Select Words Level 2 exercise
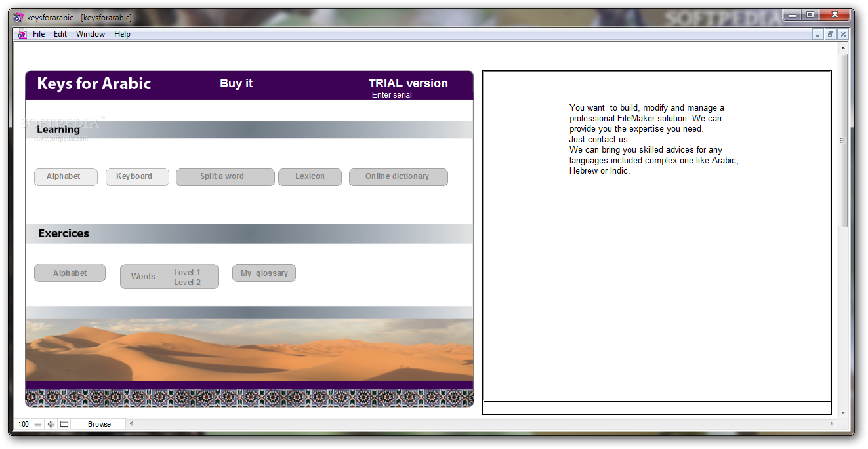Viewport: 868px width, 449px height. (x=187, y=283)
